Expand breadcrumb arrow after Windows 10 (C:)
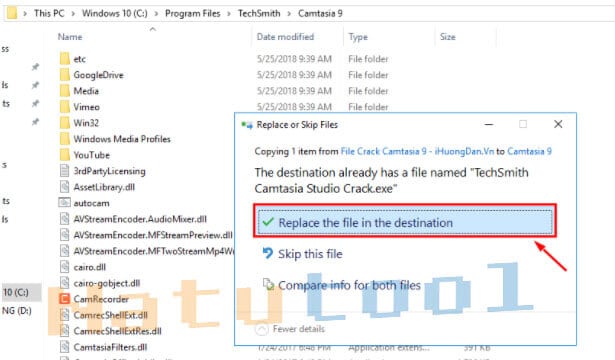Viewport: 615px width, 360px height. point(156,14)
